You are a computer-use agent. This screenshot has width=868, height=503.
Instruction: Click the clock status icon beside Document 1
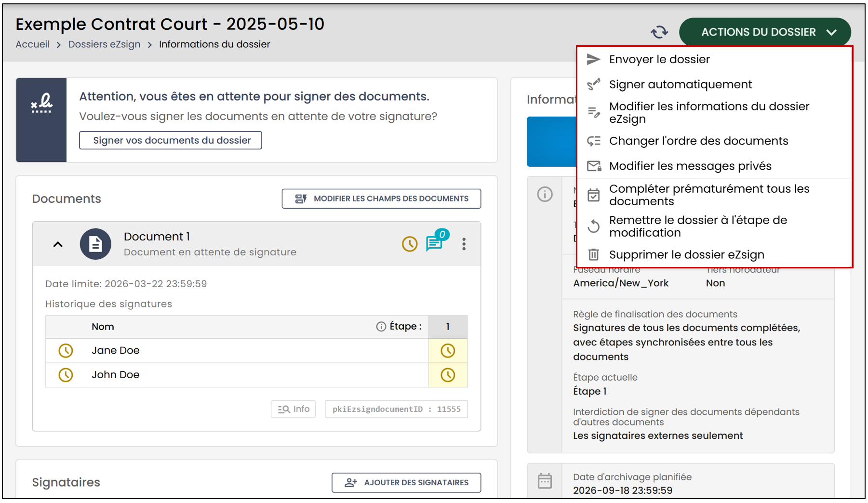pos(410,244)
